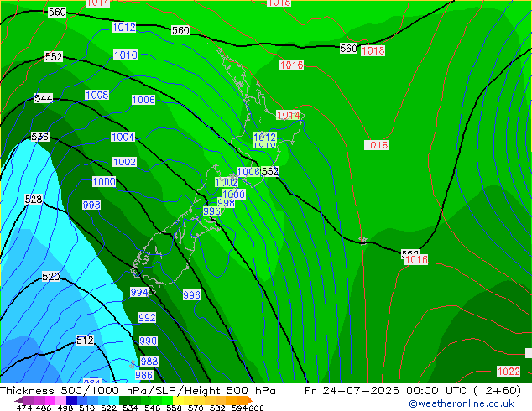The height and width of the screenshot is (411, 532).
Task: Click the blue '986' isobar label
Action: (144, 375)
